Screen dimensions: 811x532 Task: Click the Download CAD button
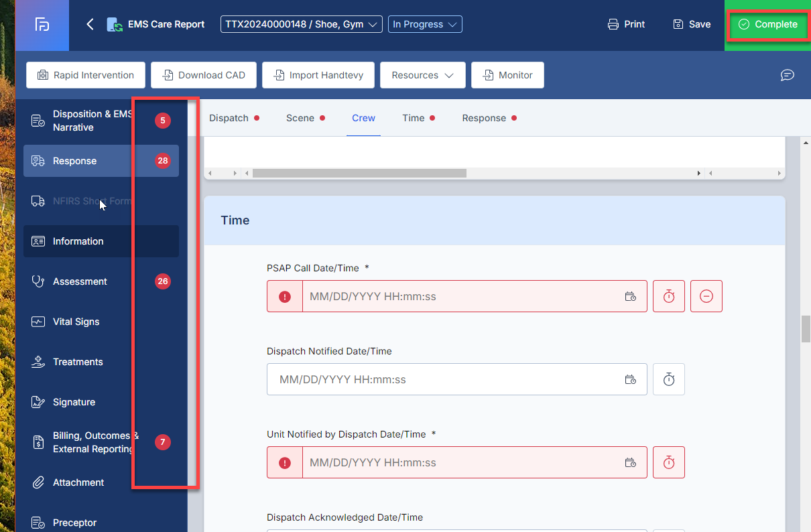[203, 75]
